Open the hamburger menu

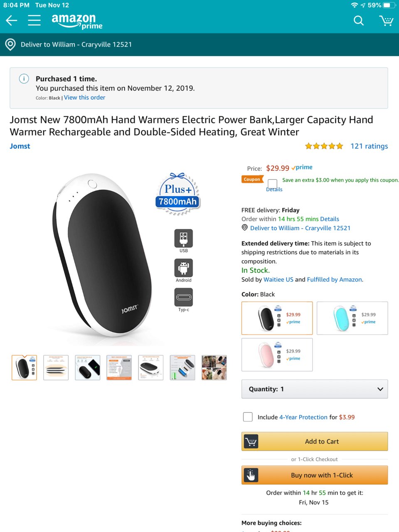[x=34, y=20]
